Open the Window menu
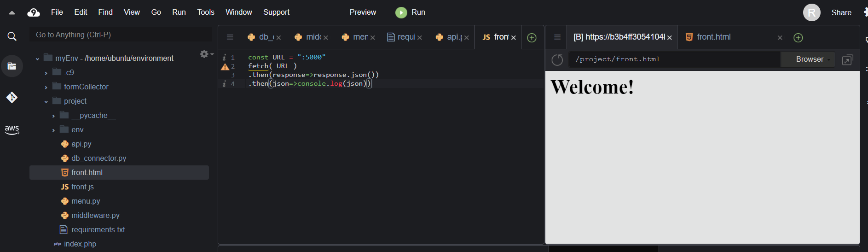The image size is (868, 252). coord(239,12)
